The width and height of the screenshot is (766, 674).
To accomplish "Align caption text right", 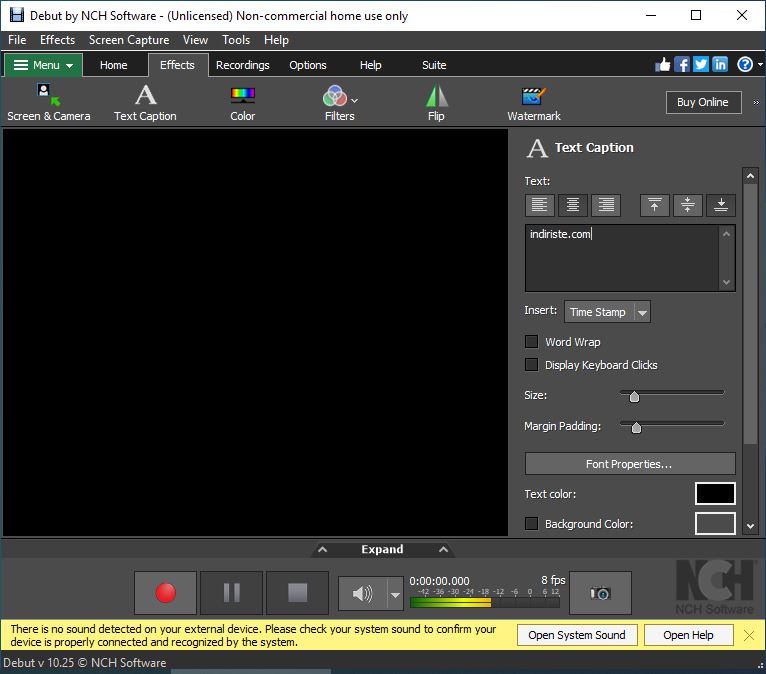I will point(606,205).
